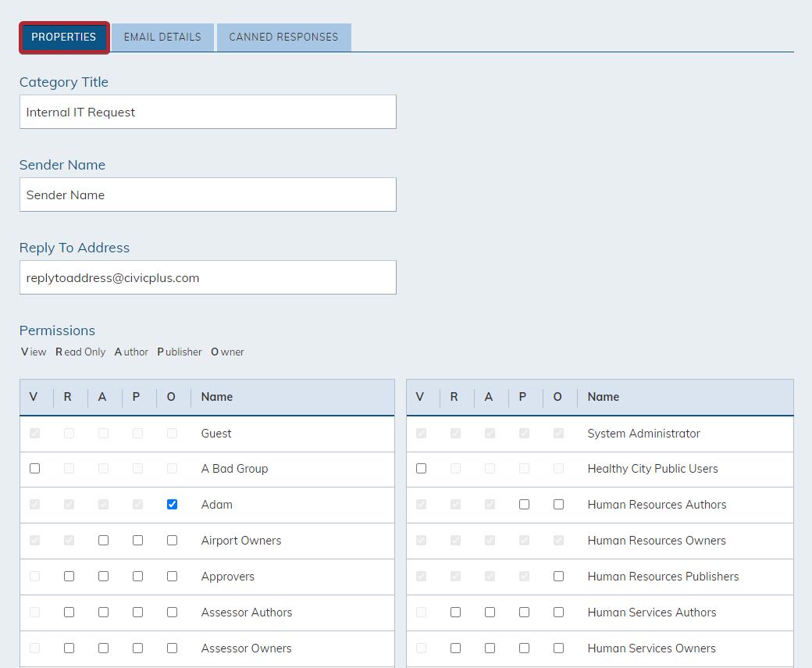Check Author permission for Airport Owners
The height and width of the screenshot is (668, 812).
[x=104, y=541]
